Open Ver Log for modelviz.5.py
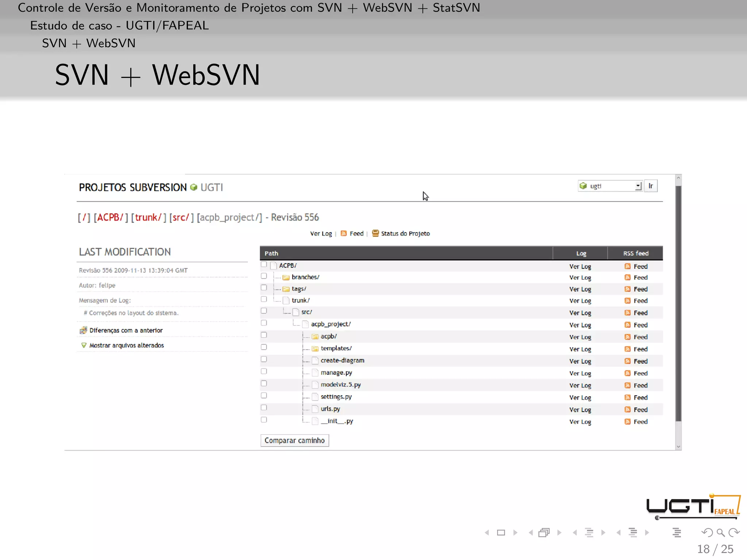The image size is (747, 560). [x=580, y=385]
